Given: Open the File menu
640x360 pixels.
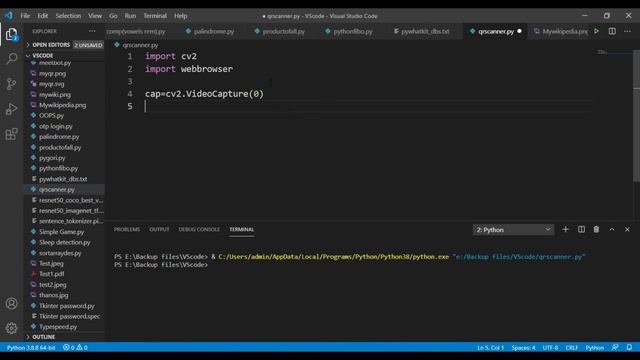Looking at the screenshot, I should pyautogui.click(x=25, y=16).
